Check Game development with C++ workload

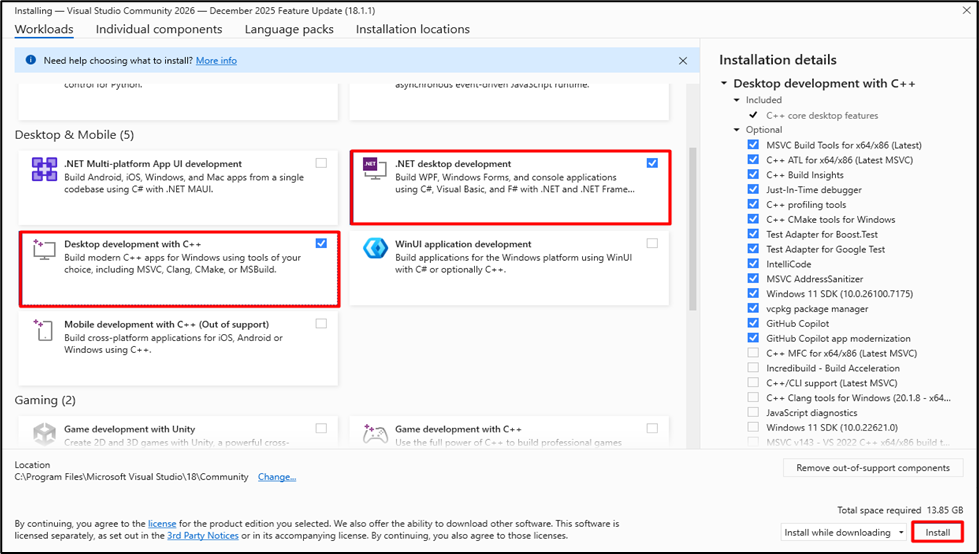point(652,428)
